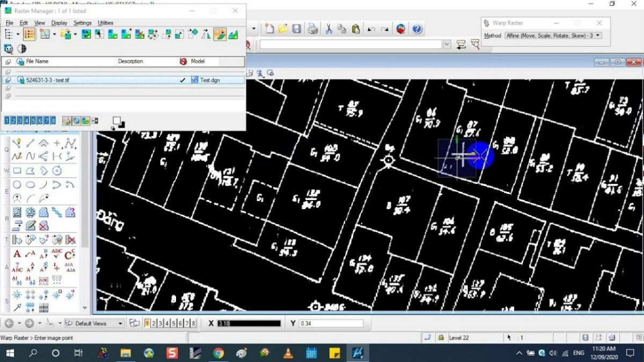Click the Save floppy disk icon

click(x=297, y=29)
